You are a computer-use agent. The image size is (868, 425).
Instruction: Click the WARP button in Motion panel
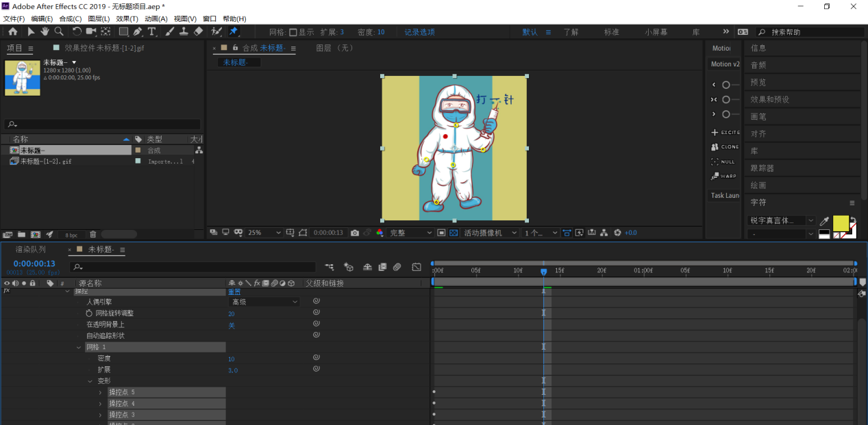point(724,177)
